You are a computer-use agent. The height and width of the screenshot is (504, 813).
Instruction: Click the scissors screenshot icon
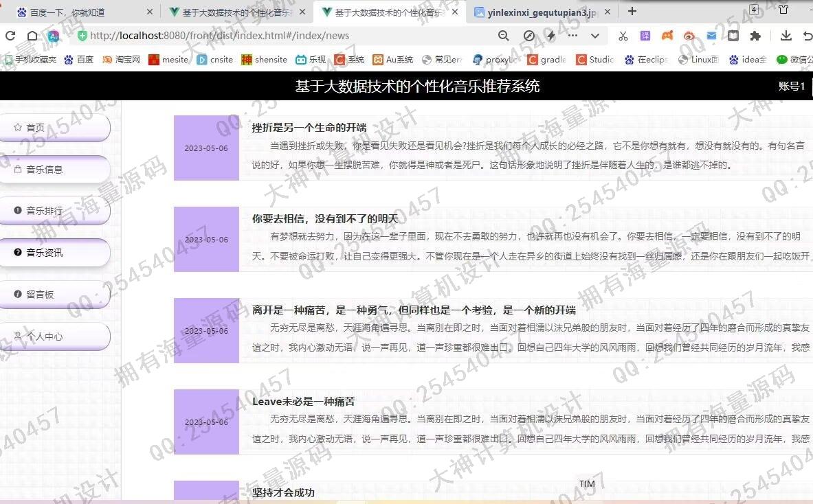tap(623, 36)
